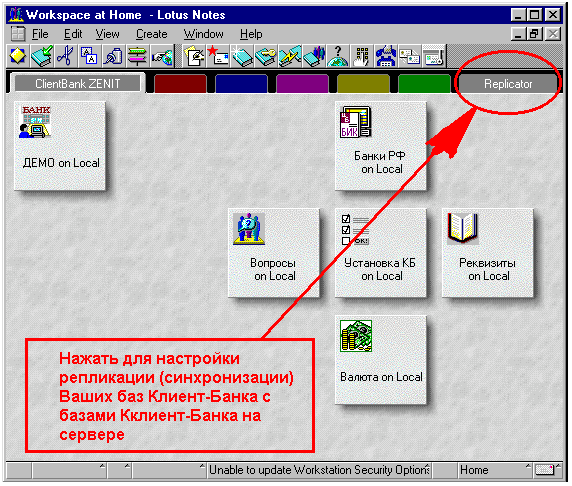Select the Валюта on Local database tile
This screenshot has height=486, width=572.
click(381, 360)
